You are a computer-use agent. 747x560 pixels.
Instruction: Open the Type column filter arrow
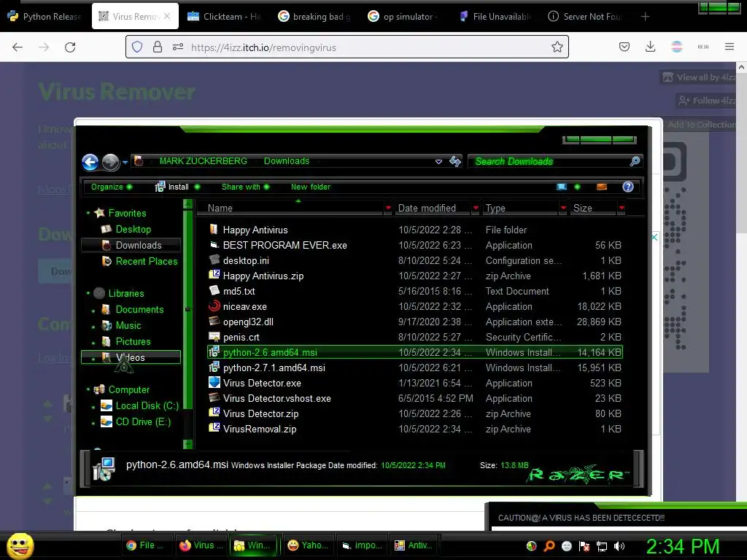(564, 208)
